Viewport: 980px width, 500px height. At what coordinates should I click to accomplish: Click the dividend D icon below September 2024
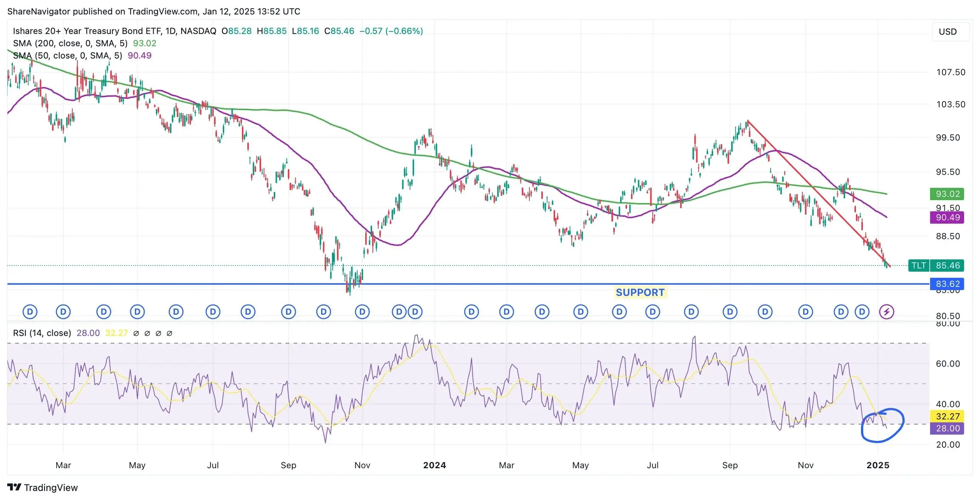coord(730,311)
